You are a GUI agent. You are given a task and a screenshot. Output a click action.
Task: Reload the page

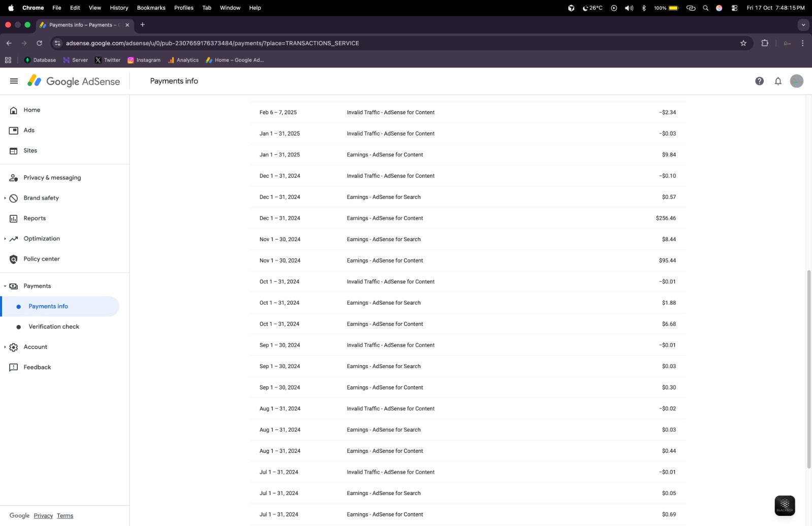39,43
